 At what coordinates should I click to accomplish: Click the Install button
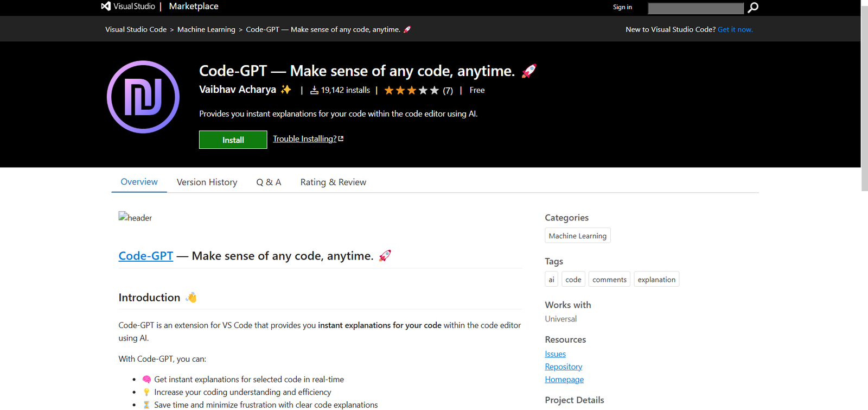tap(233, 140)
